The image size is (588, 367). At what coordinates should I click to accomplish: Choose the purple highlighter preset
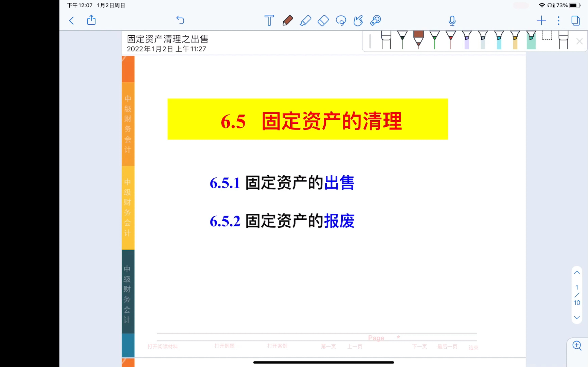tap(466, 40)
